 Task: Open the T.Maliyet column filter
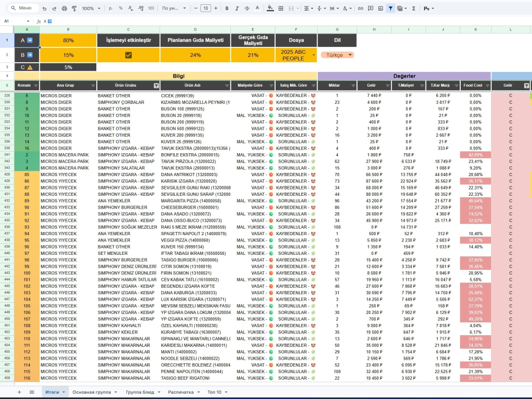pos(422,86)
